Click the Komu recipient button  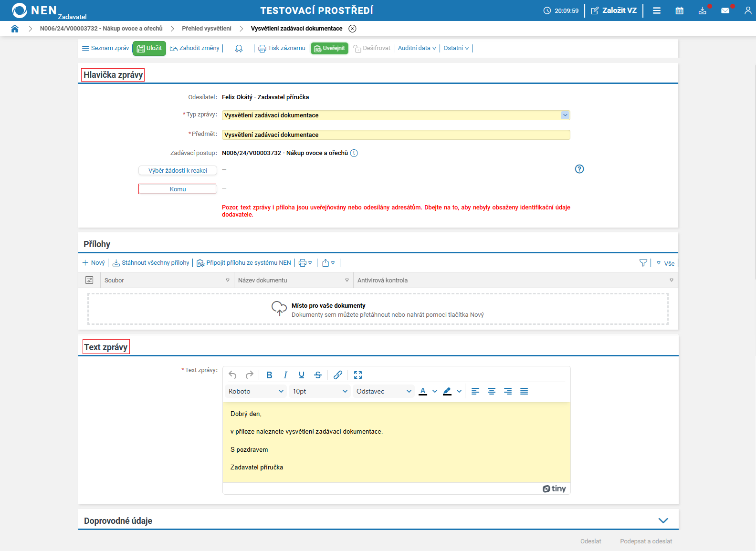point(178,189)
